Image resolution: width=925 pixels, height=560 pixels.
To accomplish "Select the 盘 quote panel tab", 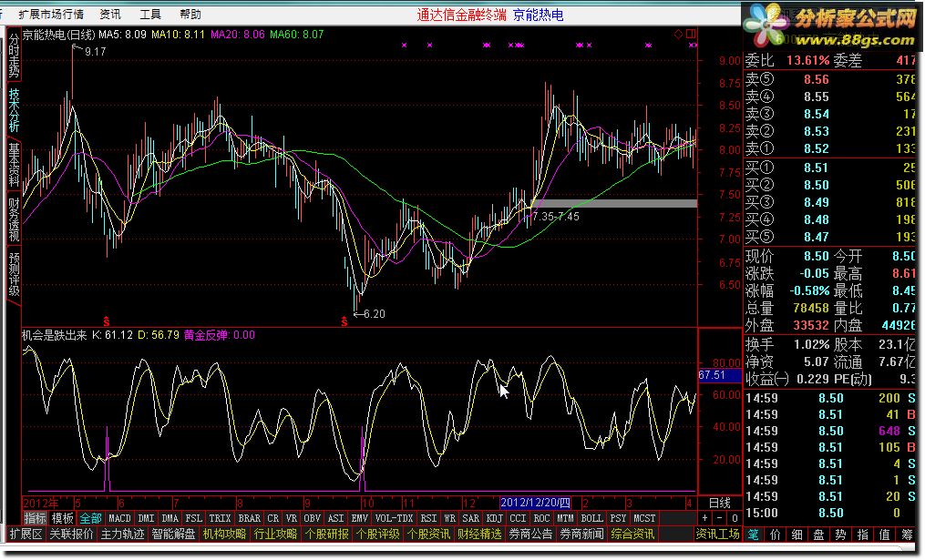I will [818, 535].
